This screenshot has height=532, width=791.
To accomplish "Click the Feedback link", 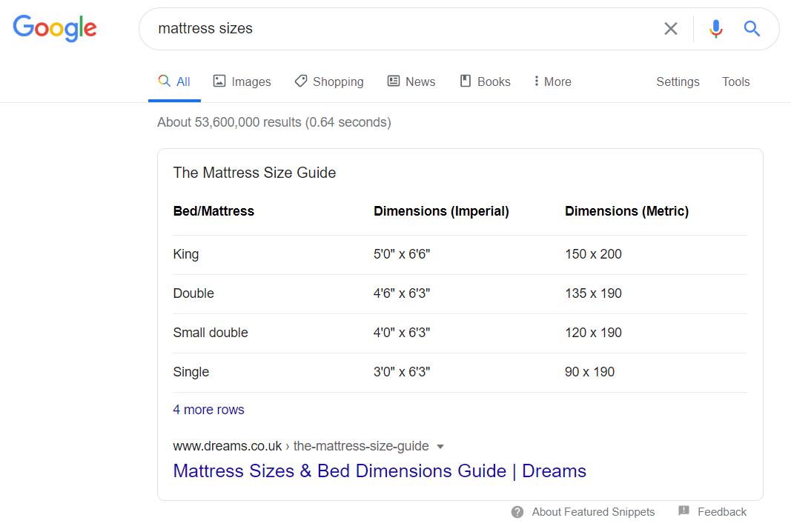I will click(722, 512).
